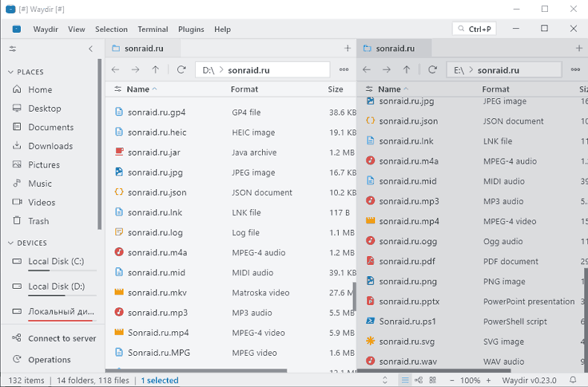This screenshot has width=588, height=387.
Task: Click the Ctrl+P search box
Action: pyautogui.click(x=474, y=29)
